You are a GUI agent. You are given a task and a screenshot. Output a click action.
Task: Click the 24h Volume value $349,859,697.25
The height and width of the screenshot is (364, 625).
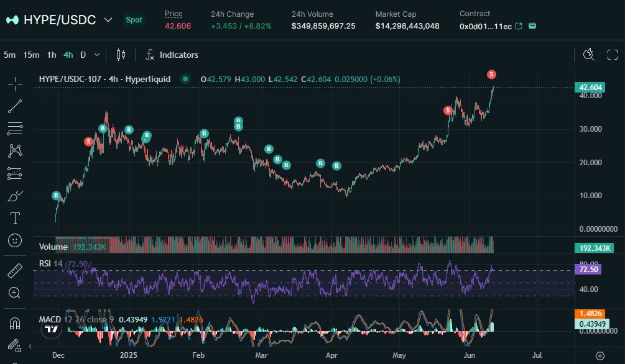point(323,26)
